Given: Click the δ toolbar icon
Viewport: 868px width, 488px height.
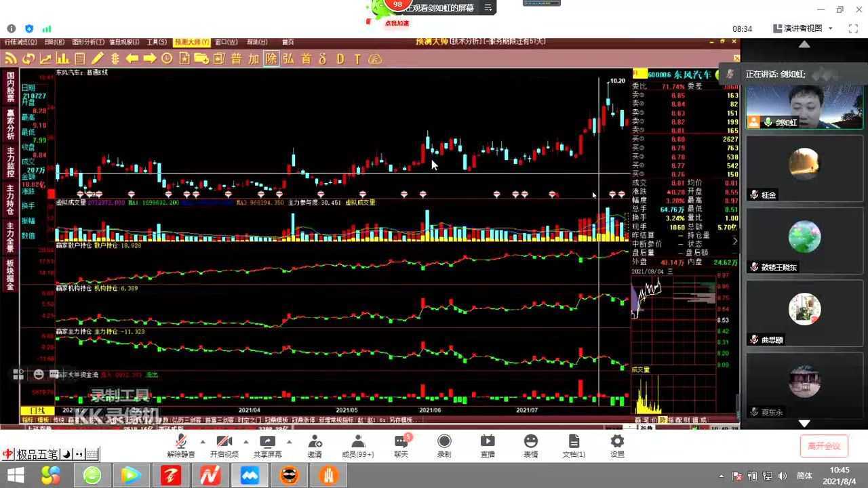Looking at the screenshot, I should [323, 59].
